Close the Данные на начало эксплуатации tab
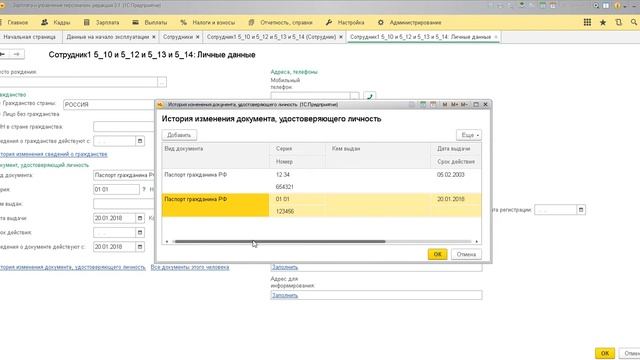 [153, 37]
